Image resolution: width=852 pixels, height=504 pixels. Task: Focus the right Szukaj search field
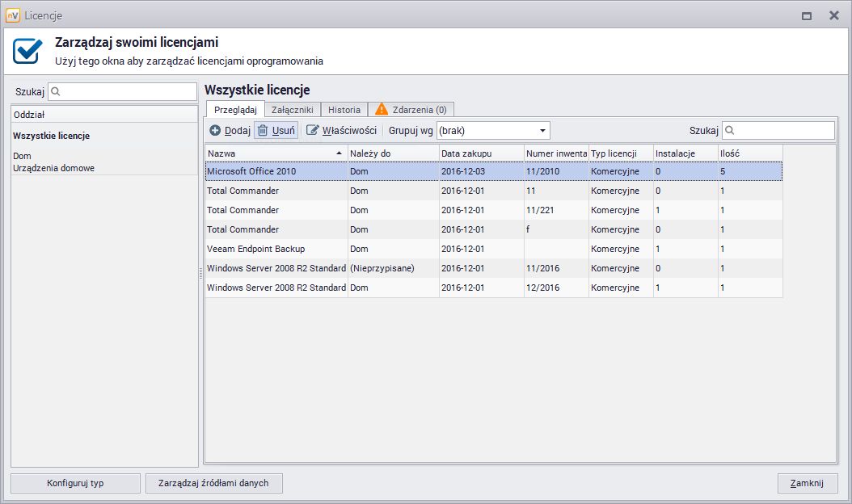(x=778, y=130)
